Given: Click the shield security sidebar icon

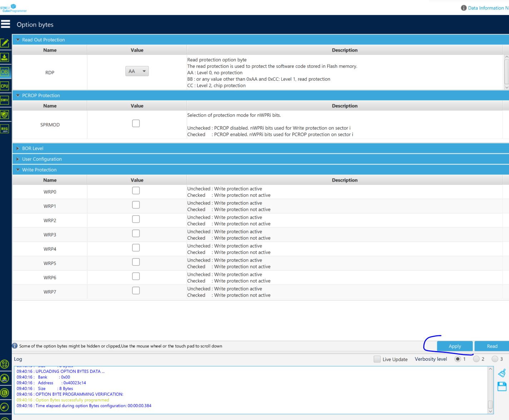Looking at the screenshot, I should 5,115.
